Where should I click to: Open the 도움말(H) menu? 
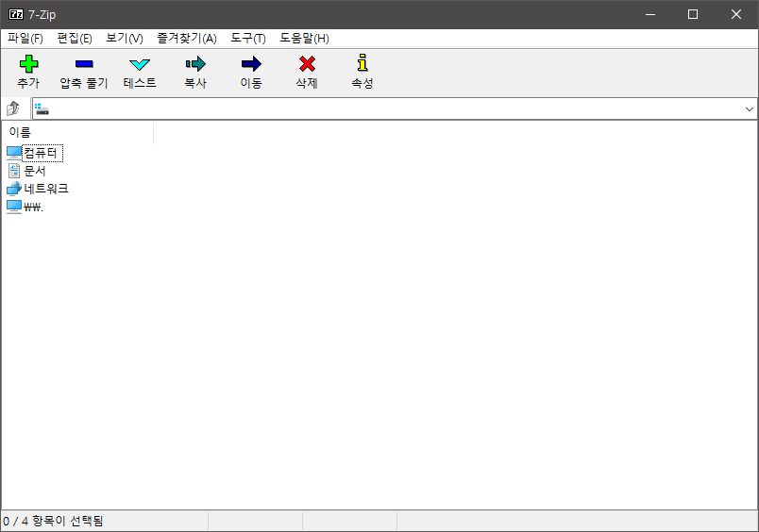pos(305,39)
